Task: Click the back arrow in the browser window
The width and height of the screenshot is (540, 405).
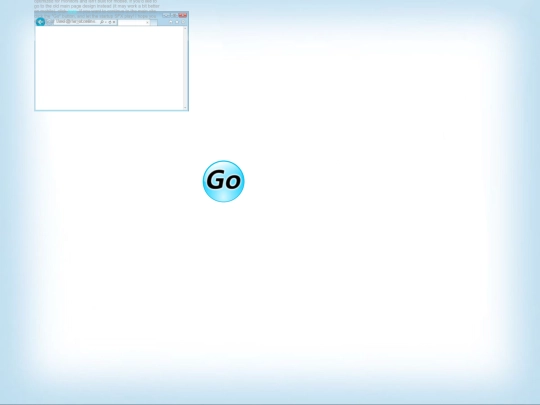Action: point(40,22)
